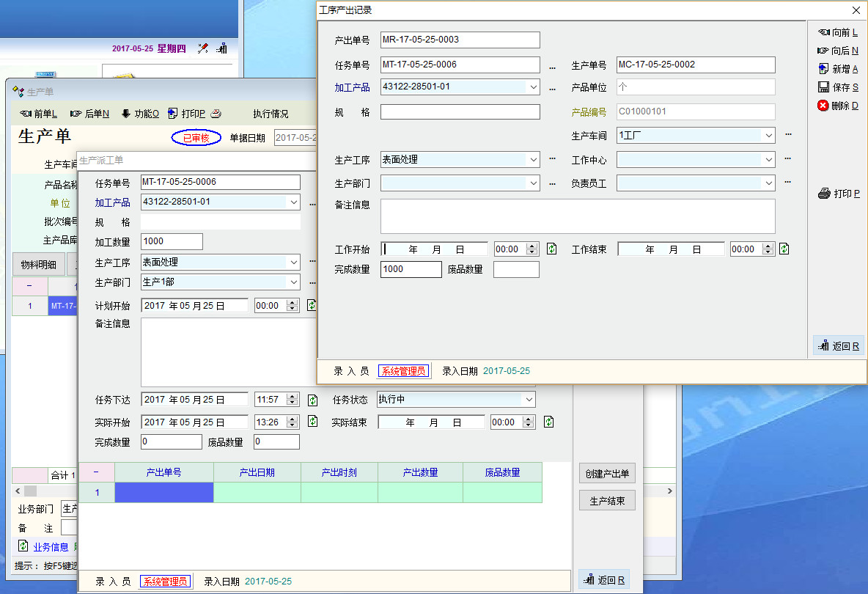Click the 新增 (add new) icon
Screen dimensions: 868x594
[x=823, y=69]
